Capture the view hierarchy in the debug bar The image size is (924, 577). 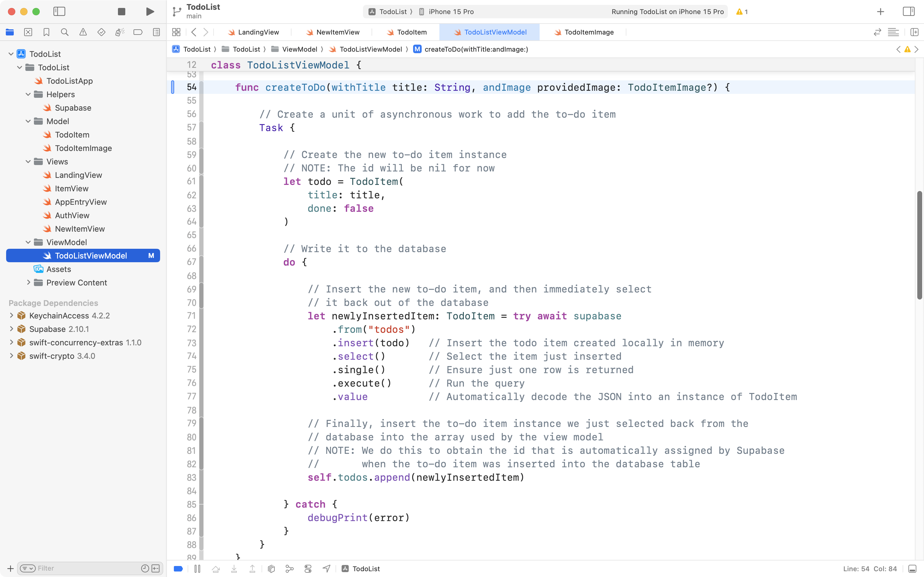(271, 568)
